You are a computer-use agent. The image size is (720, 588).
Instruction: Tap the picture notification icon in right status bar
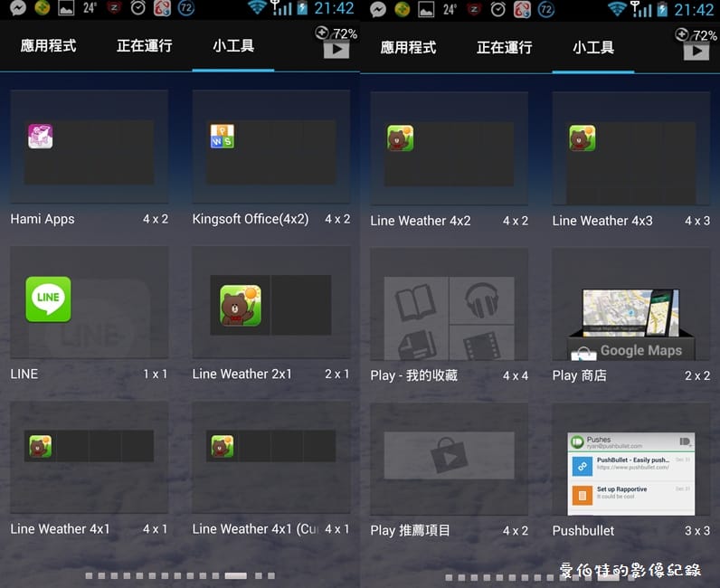pyautogui.click(x=426, y=10)
